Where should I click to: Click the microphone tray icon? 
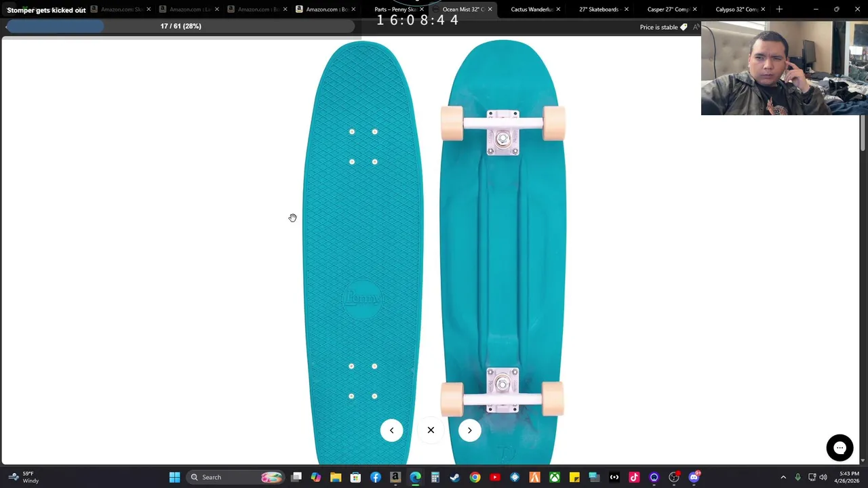click(797, 477)
